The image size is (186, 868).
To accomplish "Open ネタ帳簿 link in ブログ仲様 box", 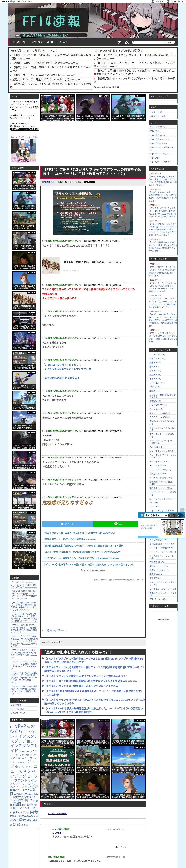I will coord(16,705).
